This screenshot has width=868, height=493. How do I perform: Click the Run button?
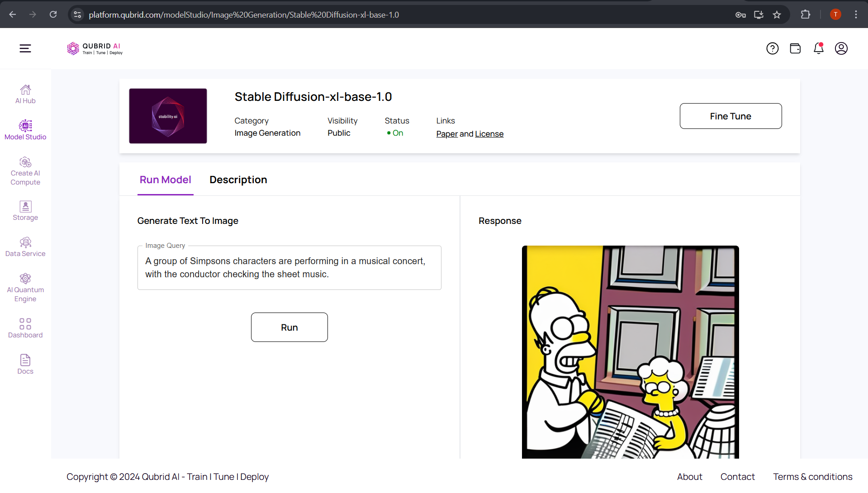(289, 327)
